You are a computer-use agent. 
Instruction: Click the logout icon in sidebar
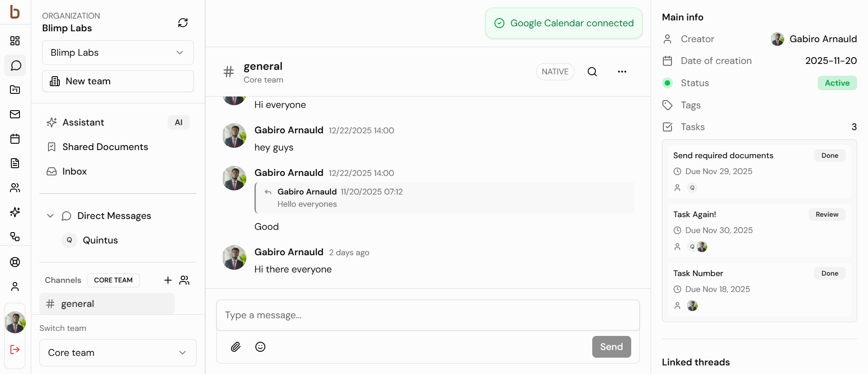click(x=15, y=350)
